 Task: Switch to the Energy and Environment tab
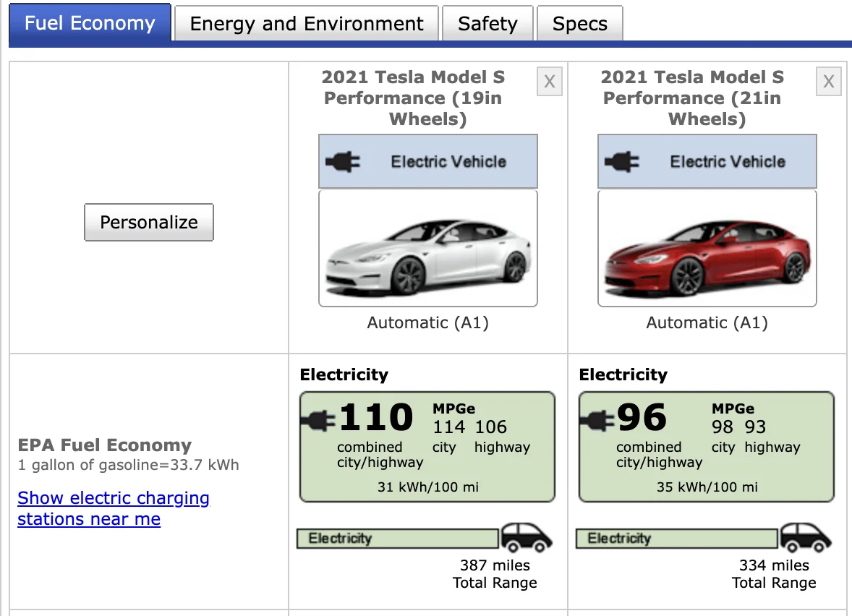pyautogui.click(x=305, y=23)
